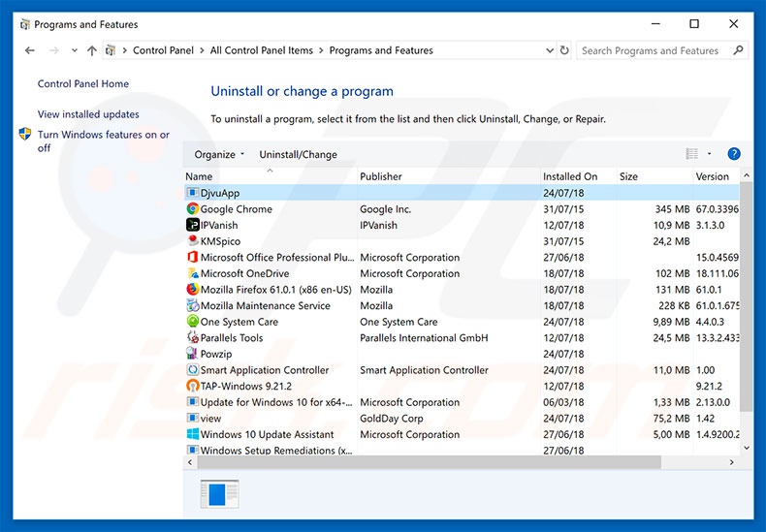The image size is (766, 532).
Task: Click the view program icon
Action: (193, 419)
